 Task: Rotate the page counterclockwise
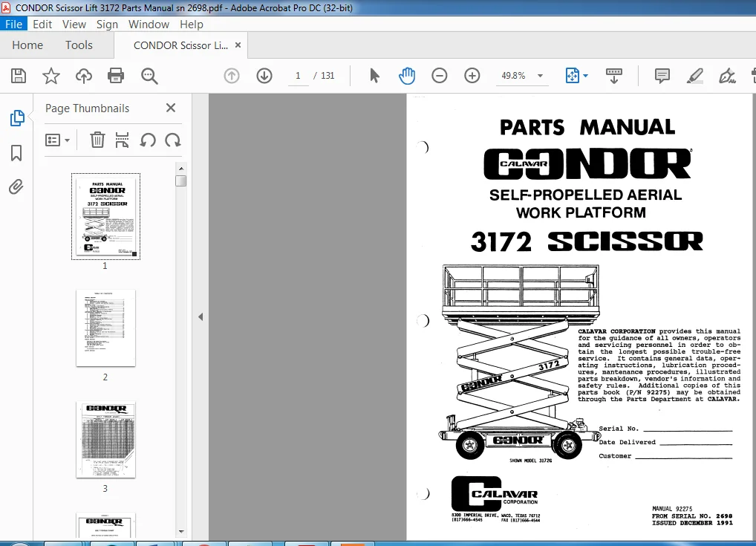(x=148, y=140)
